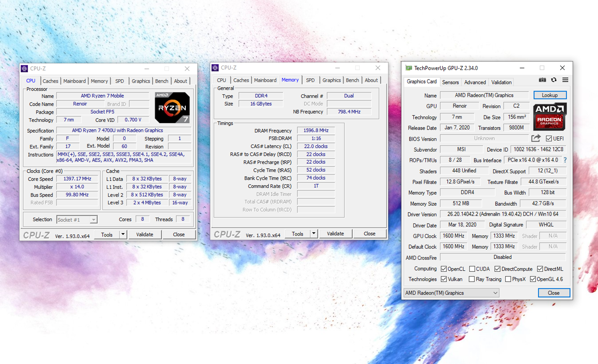Viewport: 598px width, 364px height.
Task: Click Close in middle CPU-Z window
Action: (370, 234)
